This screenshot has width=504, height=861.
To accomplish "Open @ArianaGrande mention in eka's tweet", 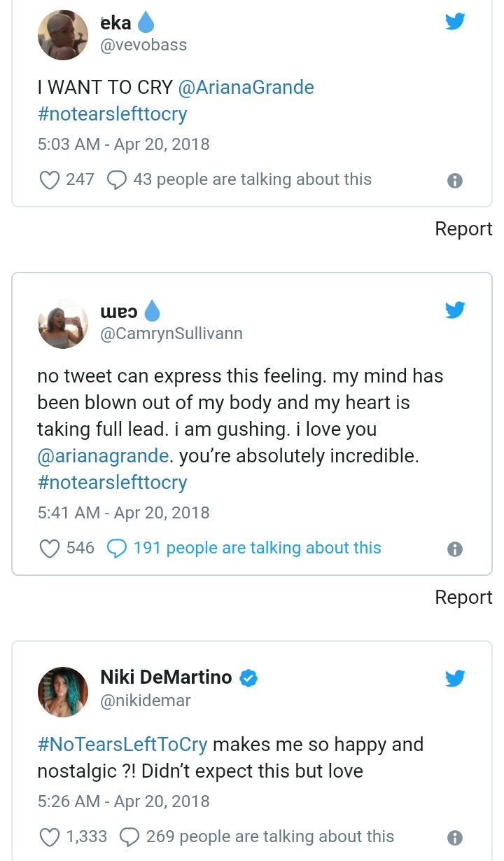I will tap(246, 88).
